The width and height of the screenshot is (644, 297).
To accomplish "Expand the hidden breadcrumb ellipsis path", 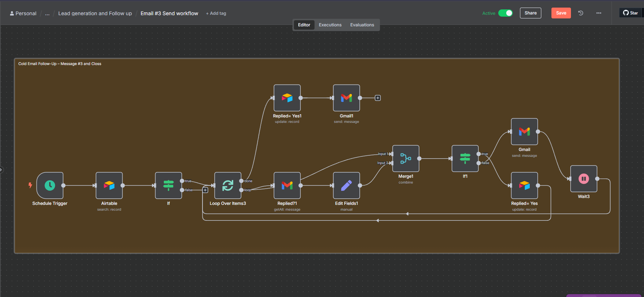I will click(x=47, y=13).
